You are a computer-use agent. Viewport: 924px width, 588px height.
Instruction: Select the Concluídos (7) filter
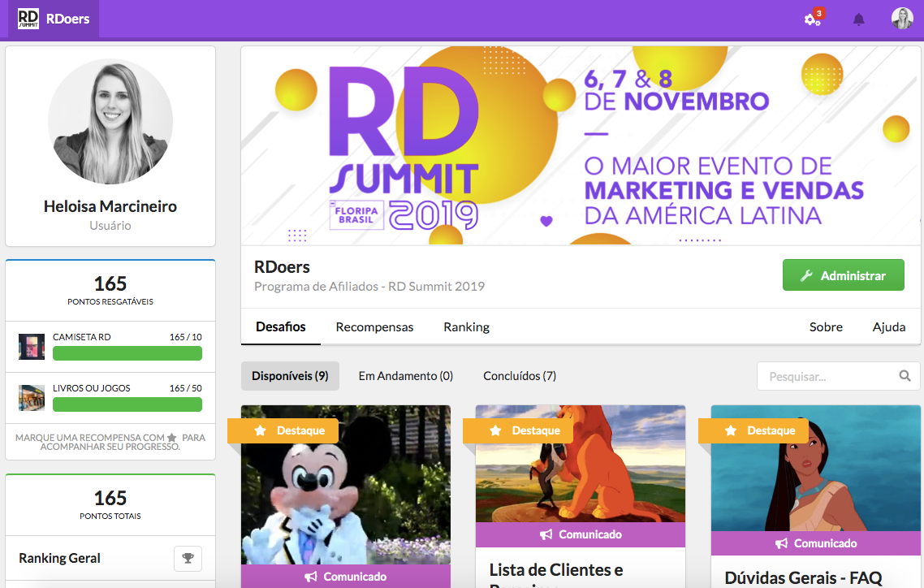pos(520,376)
